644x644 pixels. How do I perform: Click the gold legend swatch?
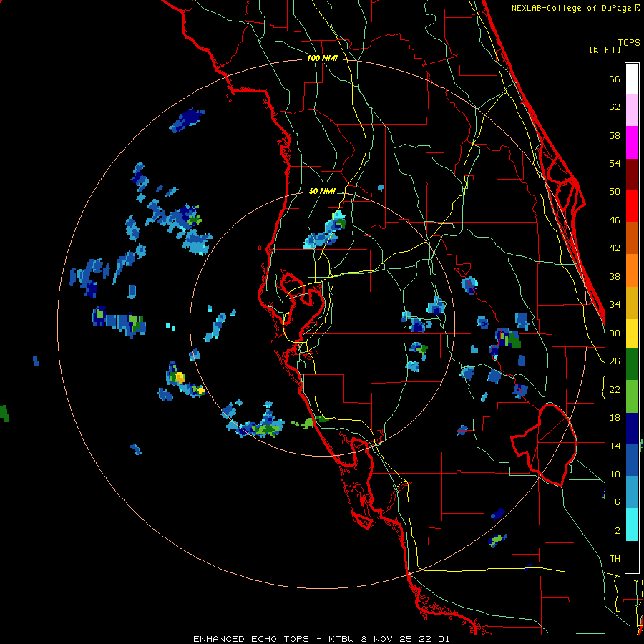pos(632,303)
